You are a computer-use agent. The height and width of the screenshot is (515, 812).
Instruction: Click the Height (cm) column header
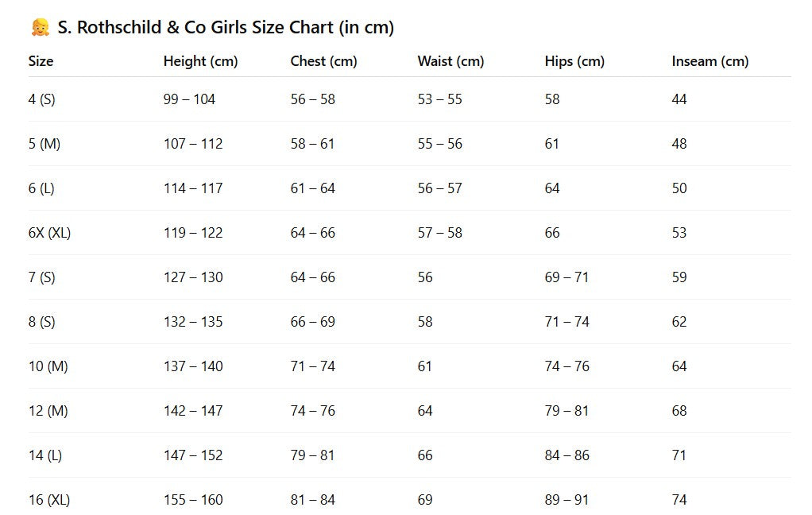pos(200,61)
